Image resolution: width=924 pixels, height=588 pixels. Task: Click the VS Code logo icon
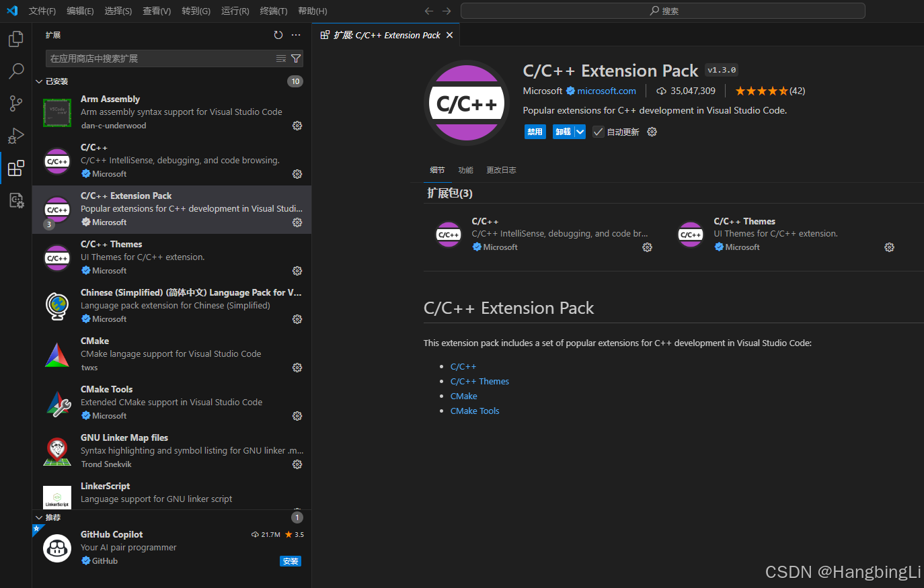(12, 11)
